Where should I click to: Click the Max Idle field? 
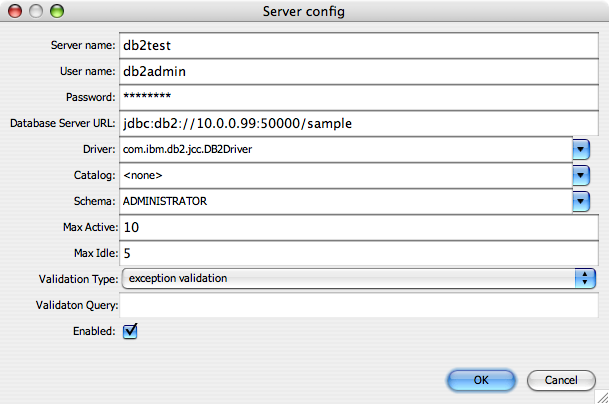tap(358, 253)
